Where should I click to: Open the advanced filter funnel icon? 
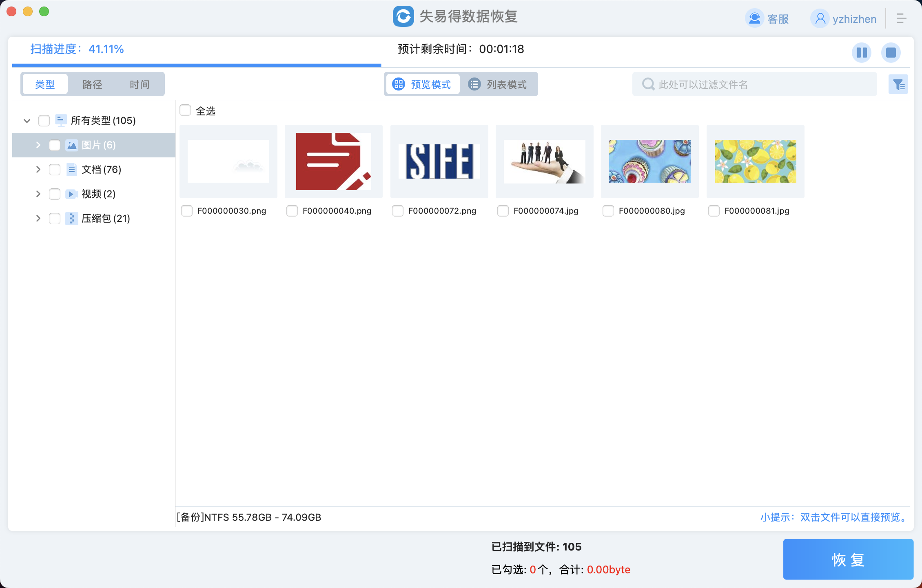pos(898,84)
